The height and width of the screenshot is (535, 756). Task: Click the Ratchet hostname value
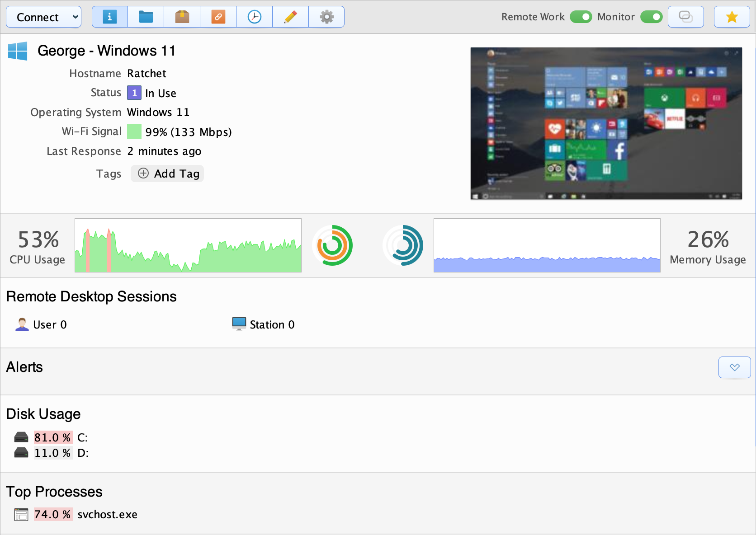click(146, 74)
